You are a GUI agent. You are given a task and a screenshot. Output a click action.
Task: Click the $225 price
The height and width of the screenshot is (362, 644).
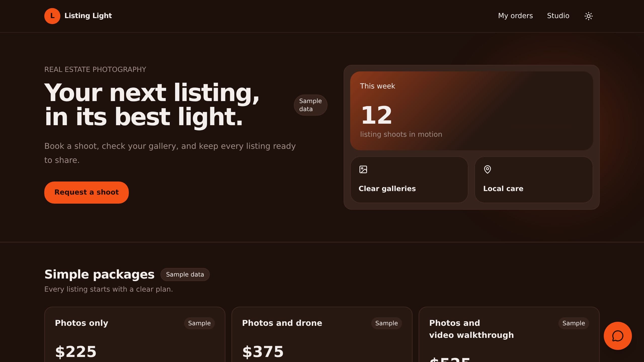[x=76, y=352]
